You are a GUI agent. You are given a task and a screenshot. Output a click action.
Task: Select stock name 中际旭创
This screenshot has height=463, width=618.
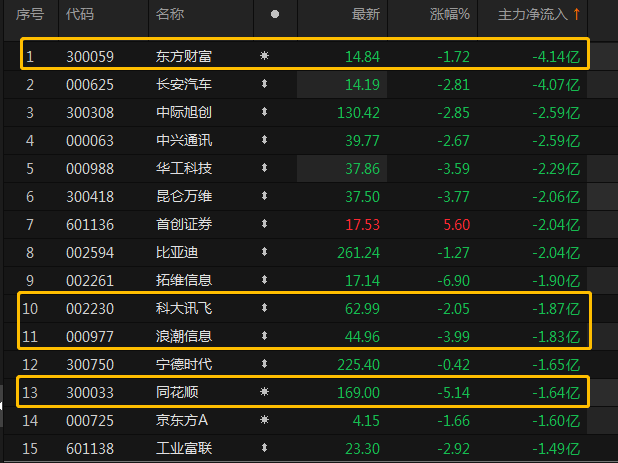point(184,112)
